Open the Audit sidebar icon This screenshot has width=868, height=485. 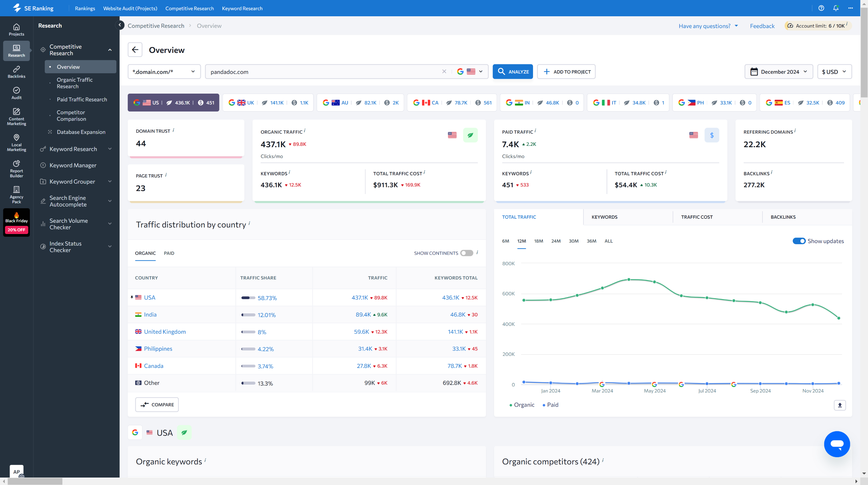pos(16,93)
